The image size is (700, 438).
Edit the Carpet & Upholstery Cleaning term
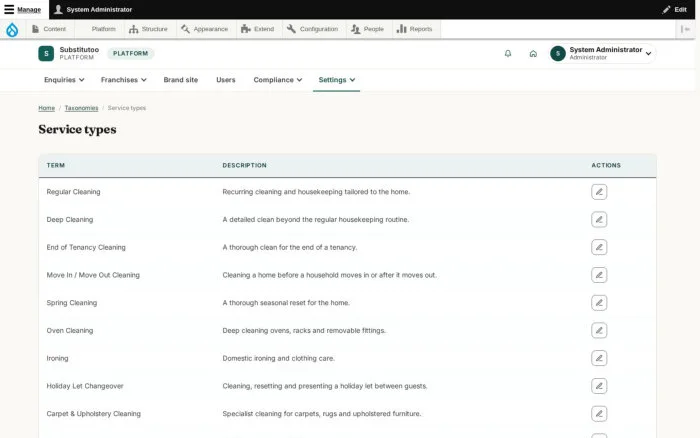point(599,413)
